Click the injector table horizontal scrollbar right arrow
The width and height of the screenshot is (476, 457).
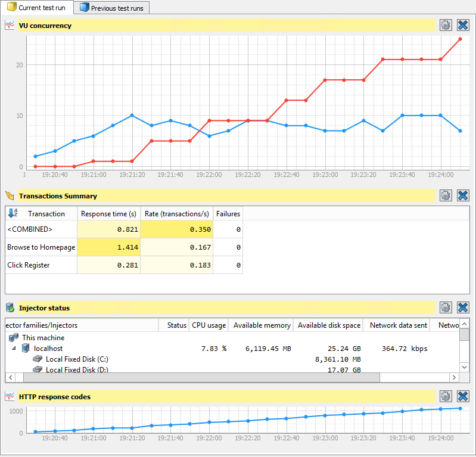pyautogui.click(x=454, y=378)
